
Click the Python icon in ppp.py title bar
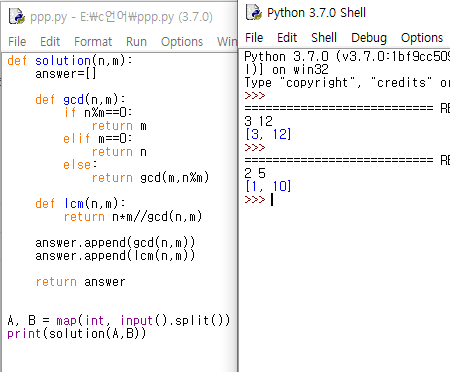pyautogui.click(x=17, y=16)
